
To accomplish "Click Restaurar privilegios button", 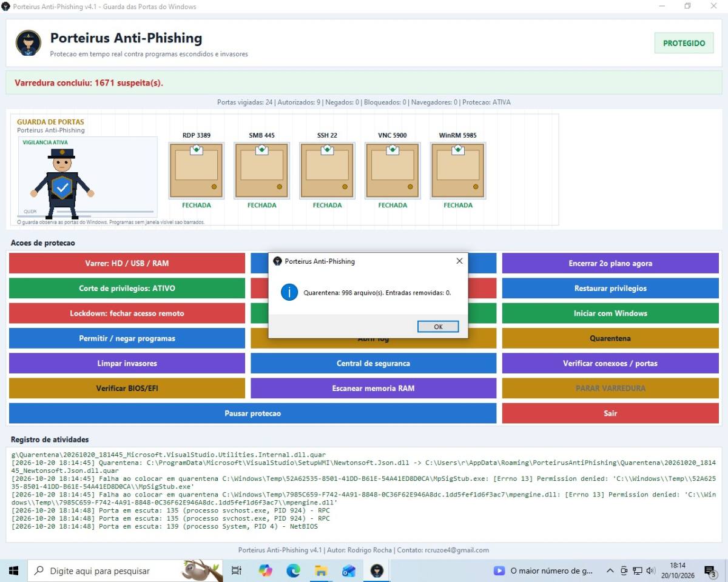I will 610,288.
